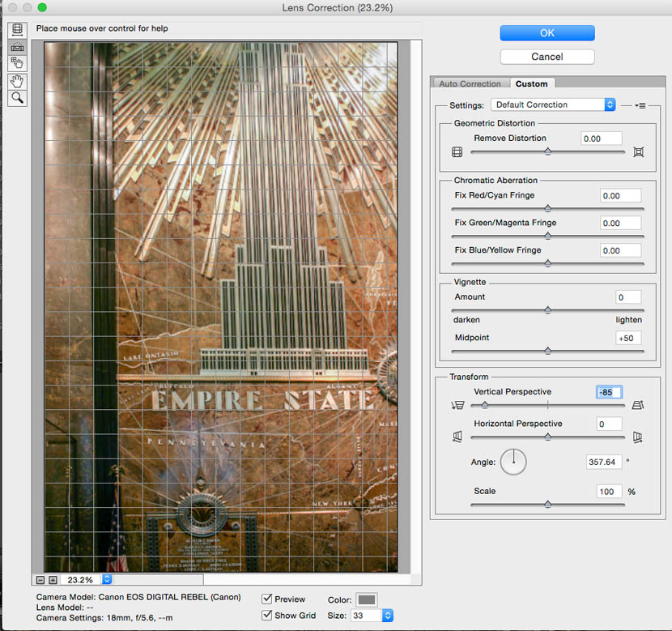Click the Scale slider
The height and width of the screenshot is (631, 672).
547,505
